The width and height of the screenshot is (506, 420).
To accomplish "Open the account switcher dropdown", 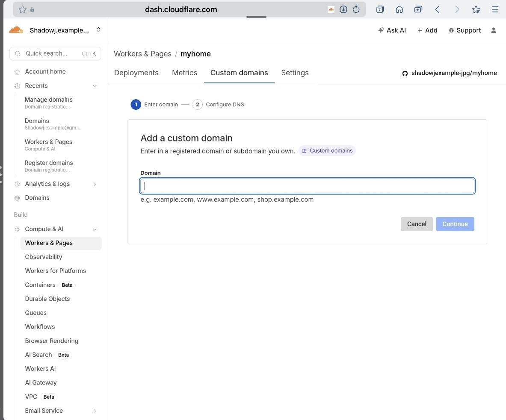I will (98, 30).
